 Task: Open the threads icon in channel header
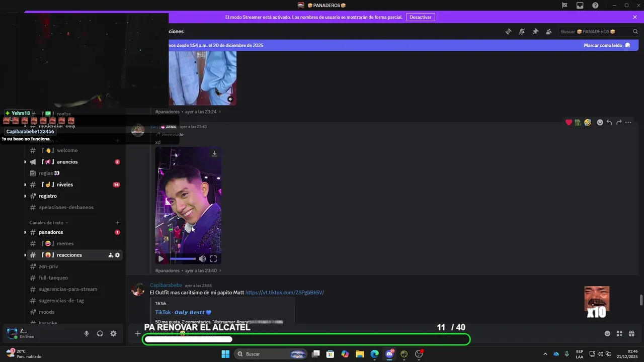pyautogui.click(x=509, y=31)
